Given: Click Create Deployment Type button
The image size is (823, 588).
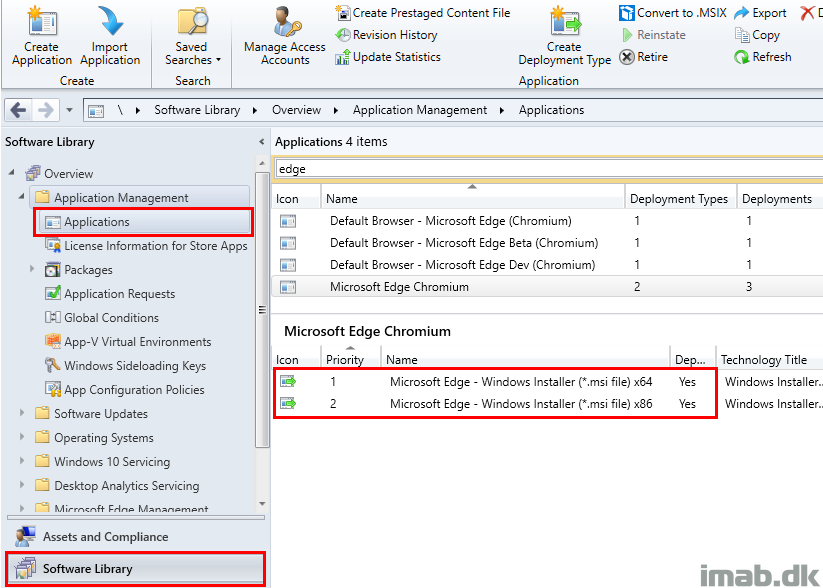Looking at the screenshot, I should tap(564, 36).
